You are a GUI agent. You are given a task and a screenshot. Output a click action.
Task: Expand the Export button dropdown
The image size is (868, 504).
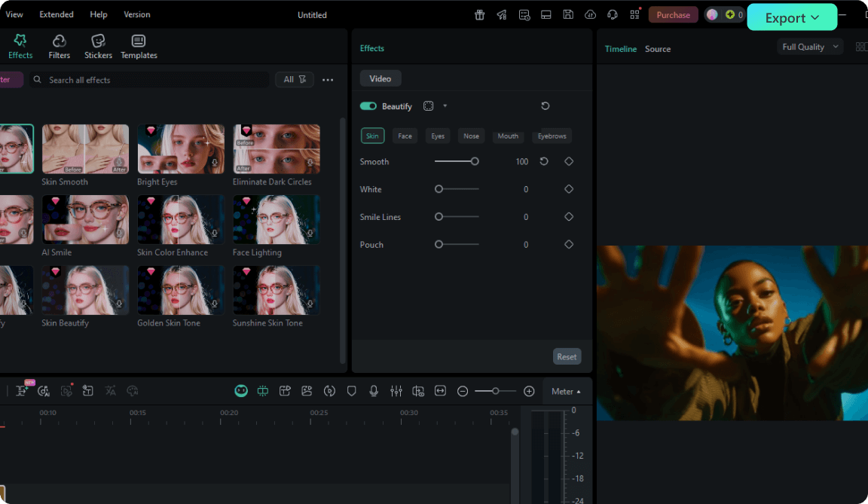click(815, 18)
